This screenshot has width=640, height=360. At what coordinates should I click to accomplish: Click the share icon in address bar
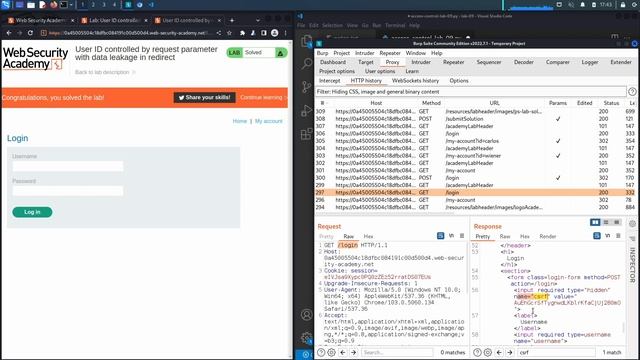tap(219, 33)
